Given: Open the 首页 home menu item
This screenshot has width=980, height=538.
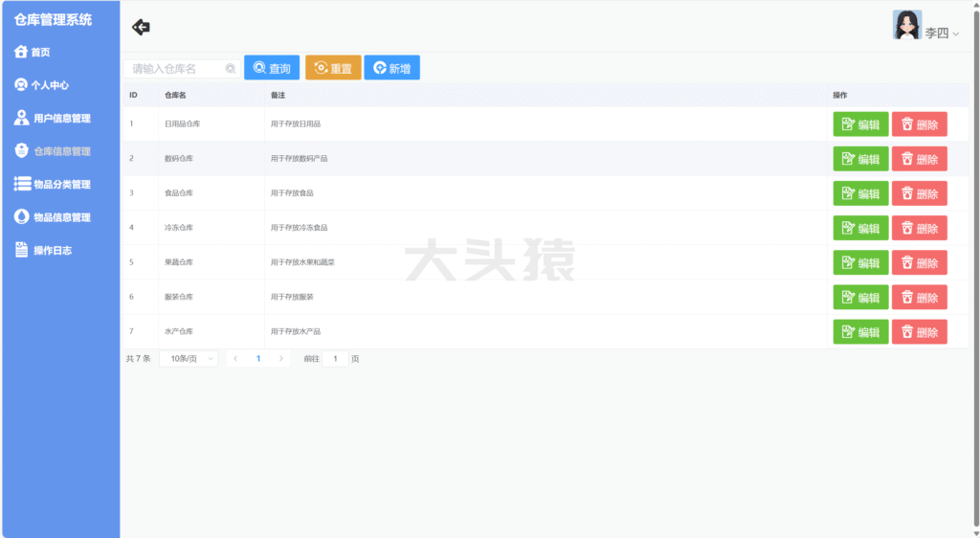Looking at the screenshot, I should point(33,52).
